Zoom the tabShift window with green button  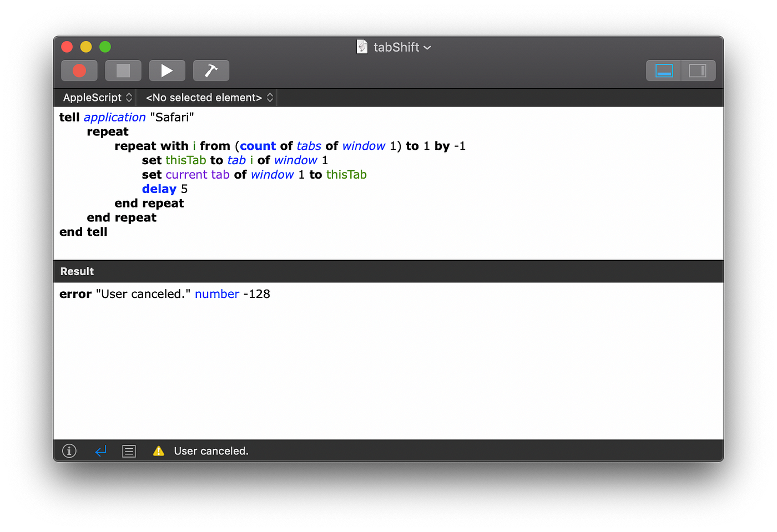(x=105, y=47)
